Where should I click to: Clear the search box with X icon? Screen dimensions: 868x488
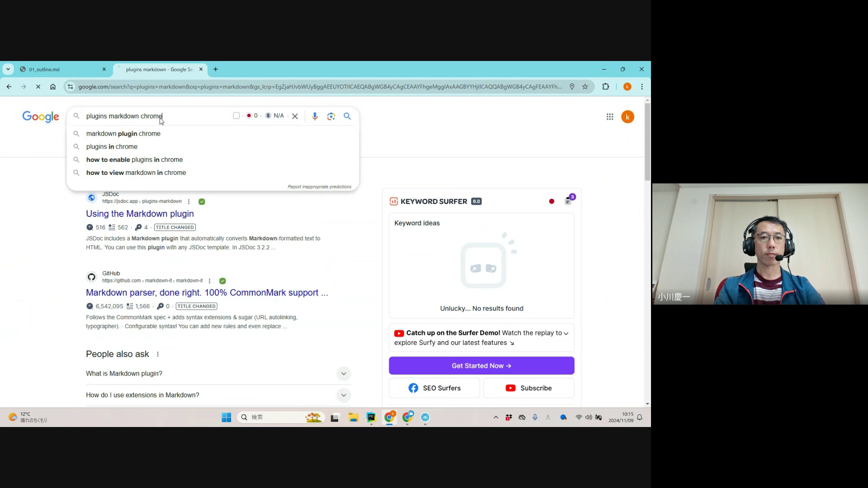pyautogui.click(x=295, y=116)
